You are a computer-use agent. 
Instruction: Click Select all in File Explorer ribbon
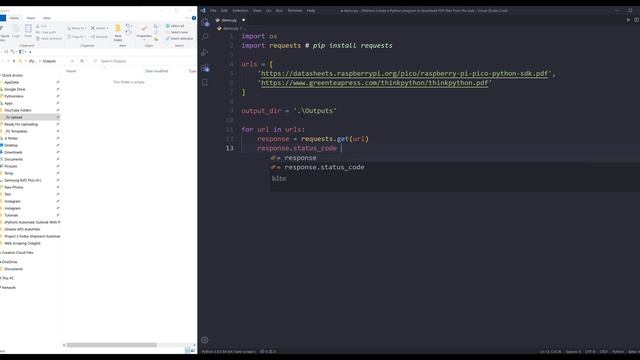pos(175,26)
